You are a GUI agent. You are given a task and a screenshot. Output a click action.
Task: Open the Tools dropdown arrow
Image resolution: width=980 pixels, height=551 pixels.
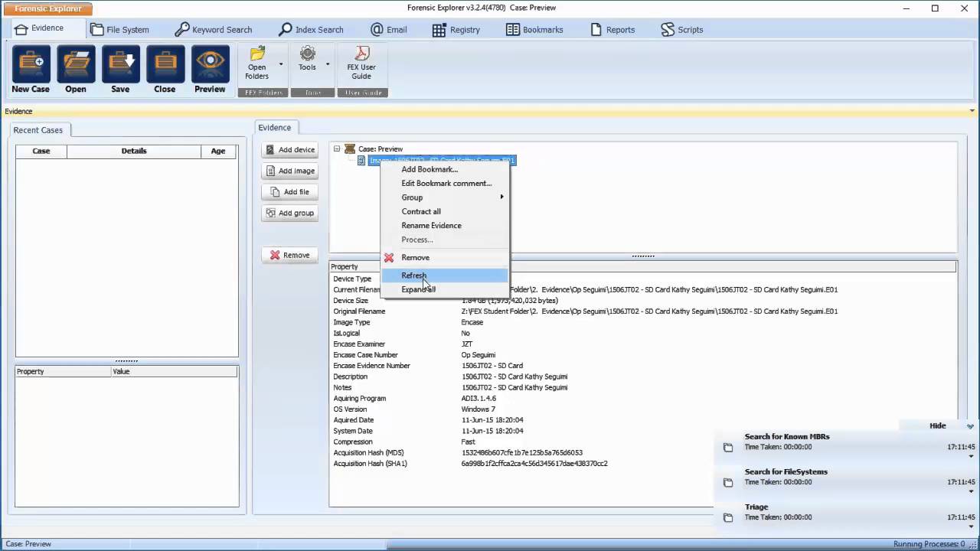[x=328, y=64]
